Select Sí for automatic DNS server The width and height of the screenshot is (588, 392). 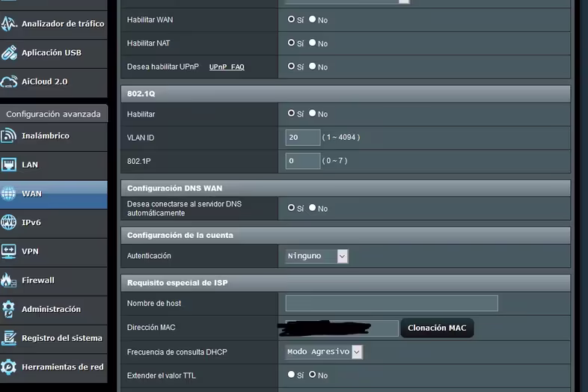coord(291,208)
